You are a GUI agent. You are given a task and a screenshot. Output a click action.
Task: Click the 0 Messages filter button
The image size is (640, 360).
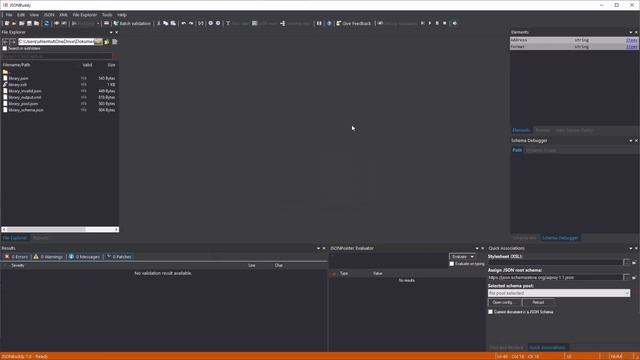pyautogui.click(x=84, y=257)
